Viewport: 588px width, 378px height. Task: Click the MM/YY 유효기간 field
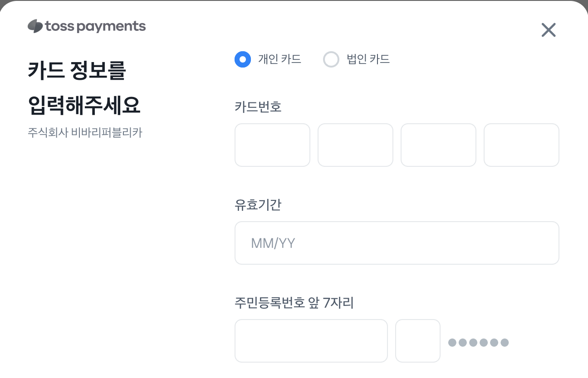pyautogui.click(x=397, y=243)
